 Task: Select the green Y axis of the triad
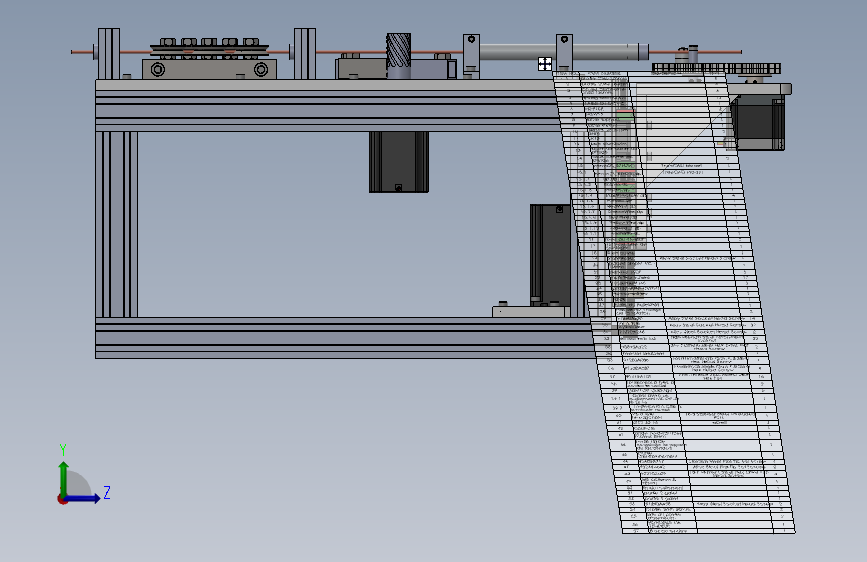64,480
